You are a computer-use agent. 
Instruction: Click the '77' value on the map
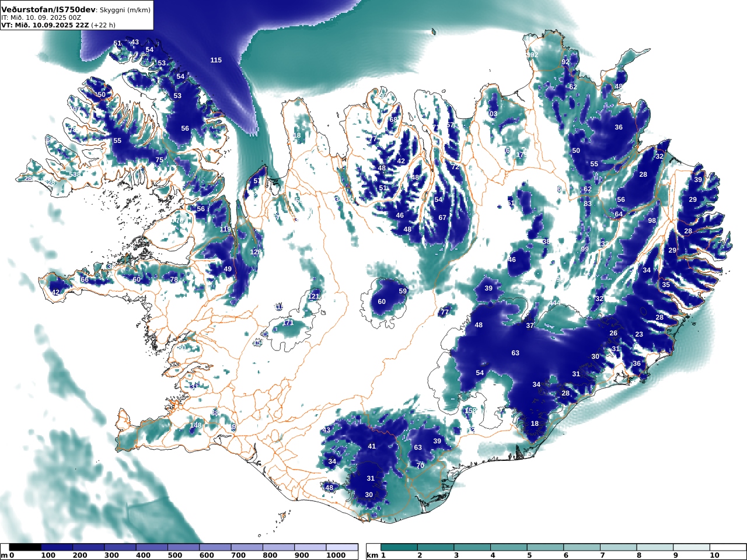(445, 312)
